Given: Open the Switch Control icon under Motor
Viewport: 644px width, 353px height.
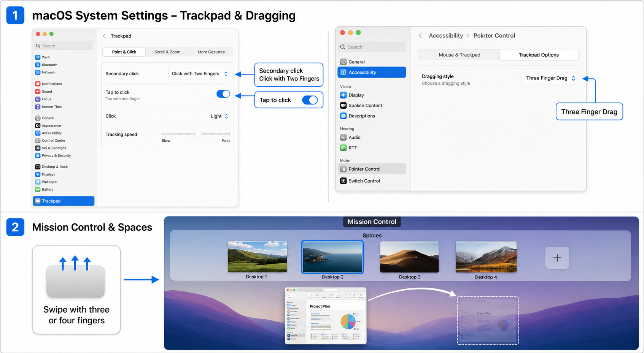Looking at the screenshot, I should 343,181.
